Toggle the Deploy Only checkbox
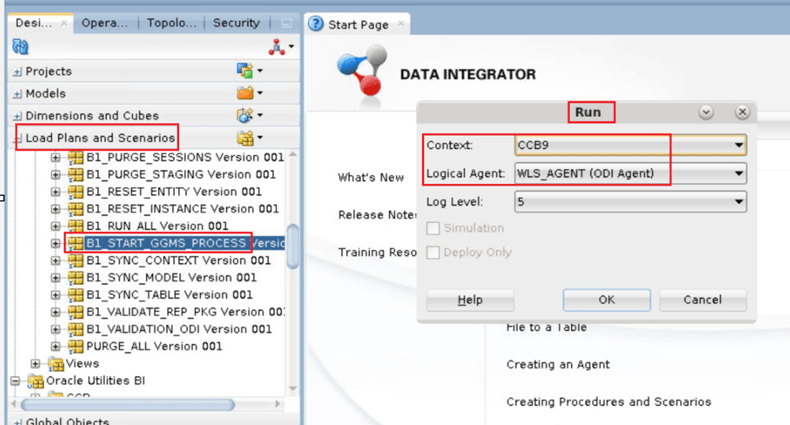Screen dimensions: 790x425 pos(433,252)
